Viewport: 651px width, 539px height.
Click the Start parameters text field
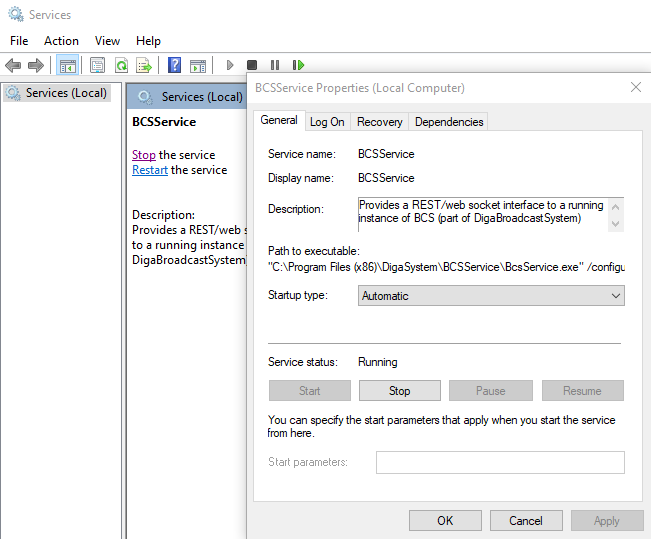click(x=499, y=462)
